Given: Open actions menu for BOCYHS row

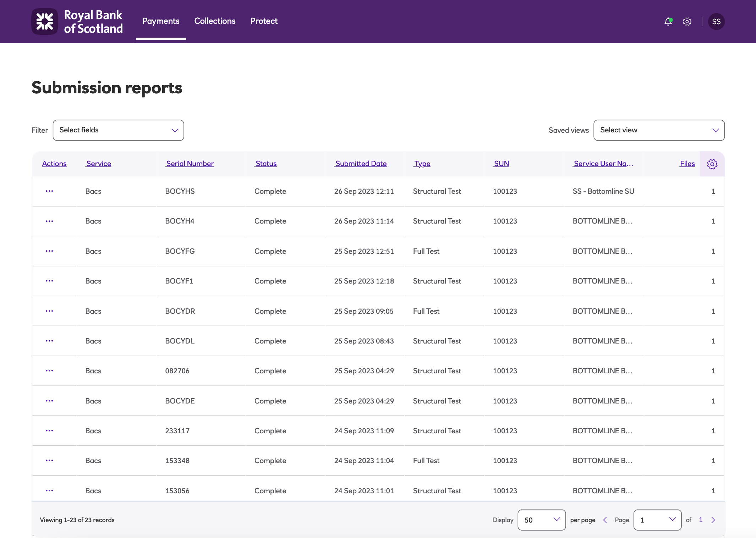Looking at the screenshot, I should coord(49,191).
